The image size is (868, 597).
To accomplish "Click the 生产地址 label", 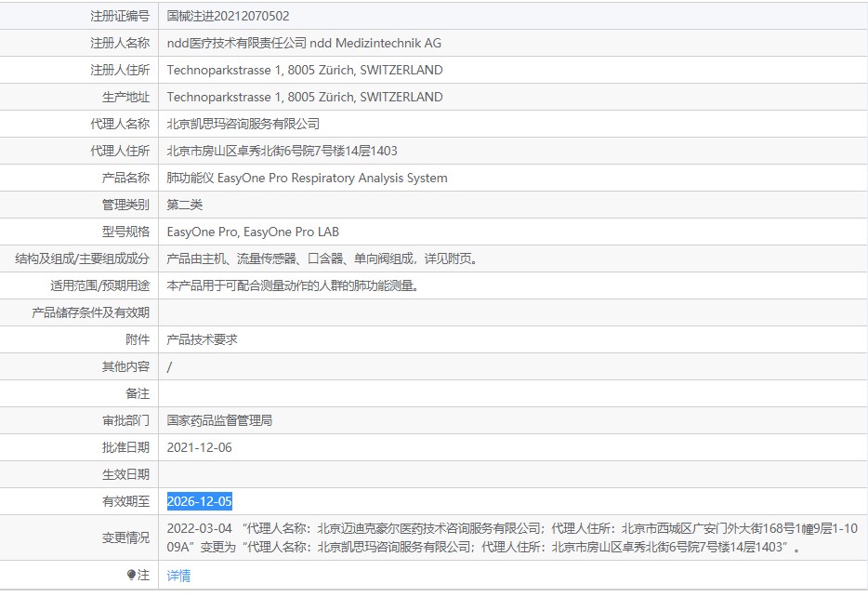I will [x=125, y=97].
